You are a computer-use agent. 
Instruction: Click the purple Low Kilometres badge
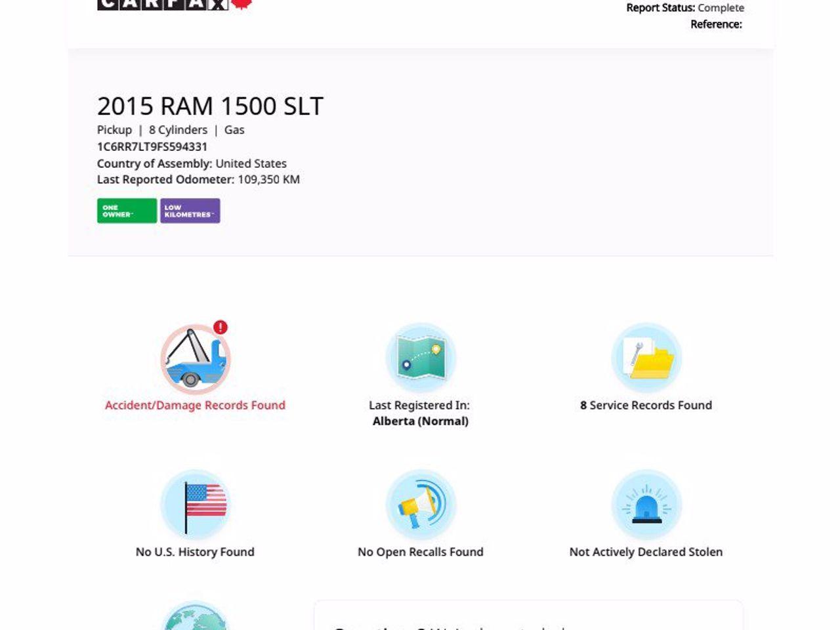coord(190,211)
